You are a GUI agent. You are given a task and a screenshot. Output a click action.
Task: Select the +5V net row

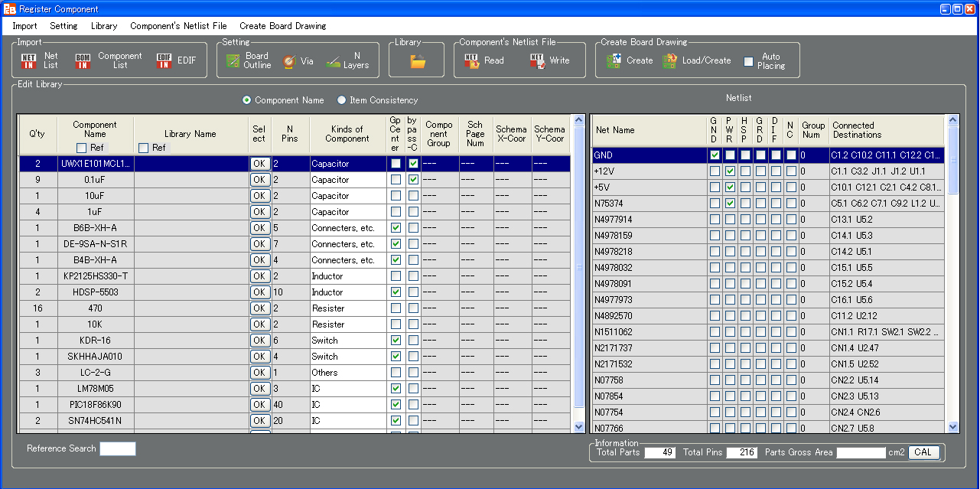click(x=769, y=187)
